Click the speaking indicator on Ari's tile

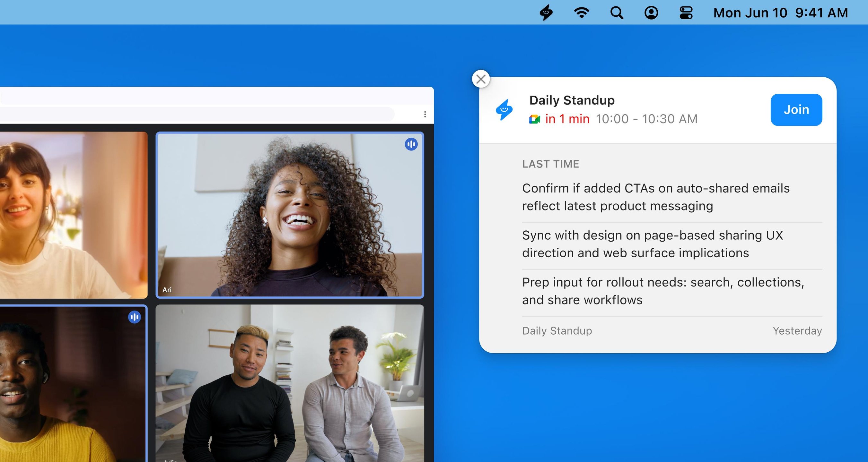pyautogui.click(x=411, y=144)
